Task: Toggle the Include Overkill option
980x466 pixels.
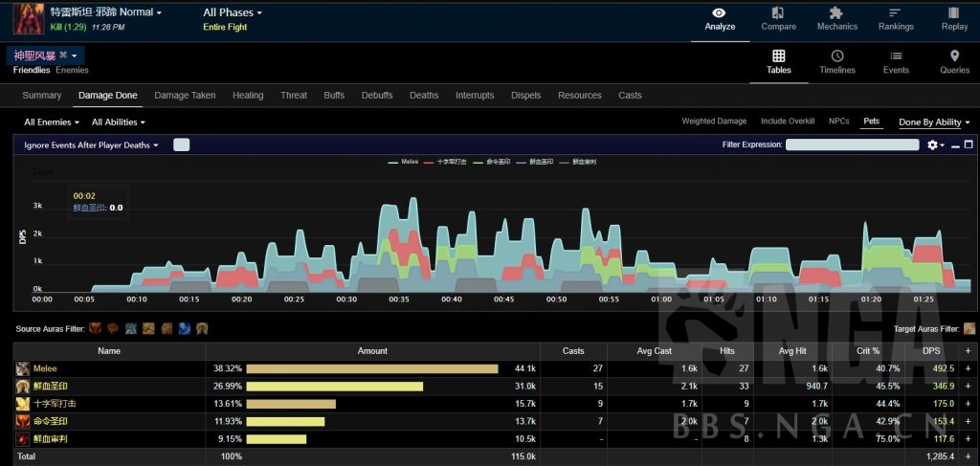Action: [x=788, y=122]
